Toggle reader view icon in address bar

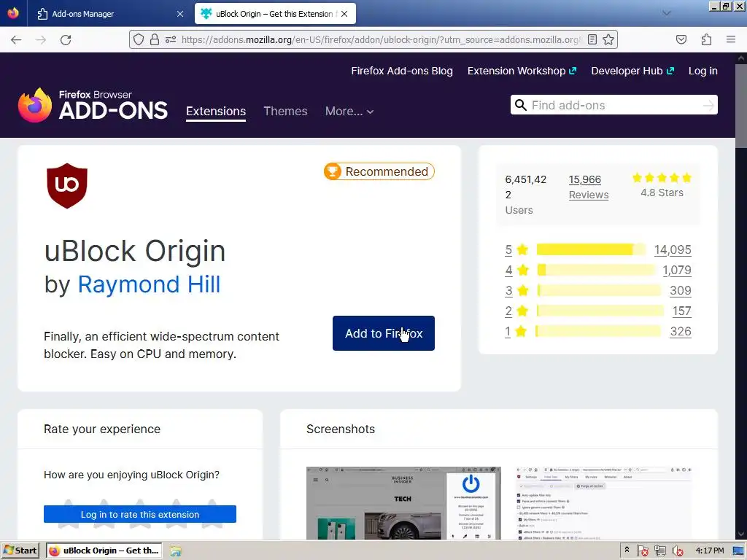[x=592, y=39]
